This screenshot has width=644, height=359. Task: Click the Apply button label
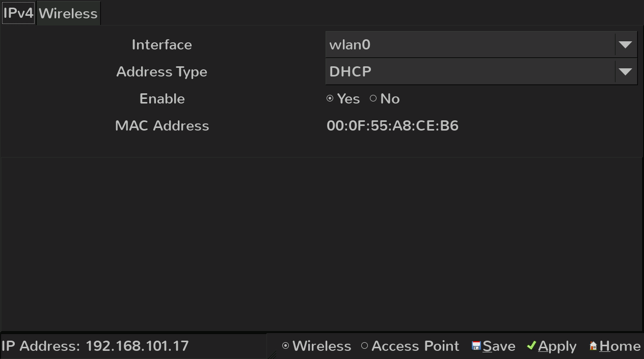[557, 346]
